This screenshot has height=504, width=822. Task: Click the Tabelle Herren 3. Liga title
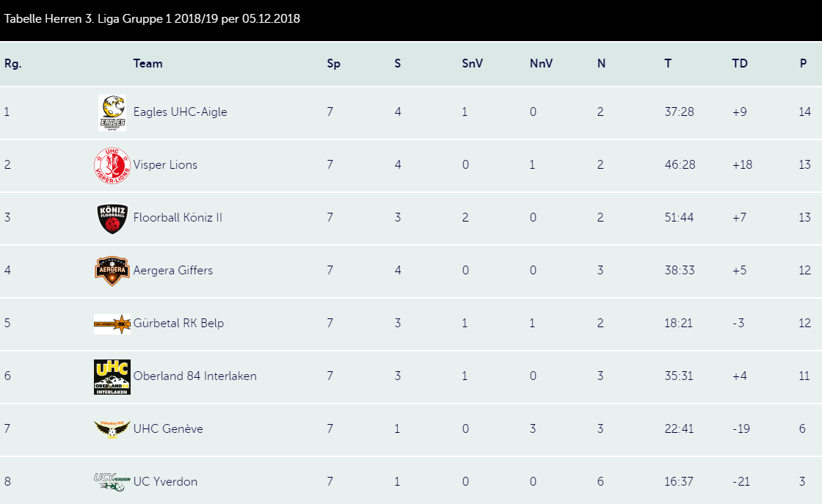[152, 19]
